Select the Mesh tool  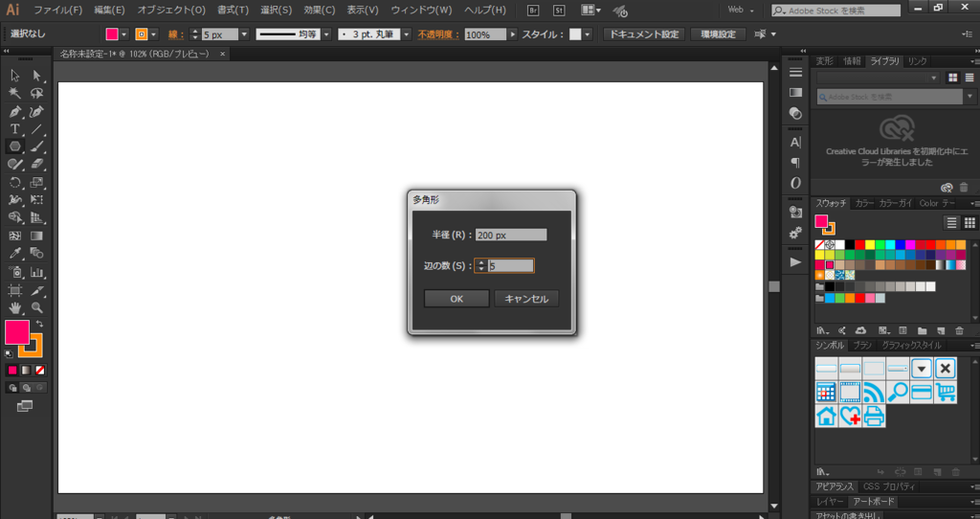(14, 236)
